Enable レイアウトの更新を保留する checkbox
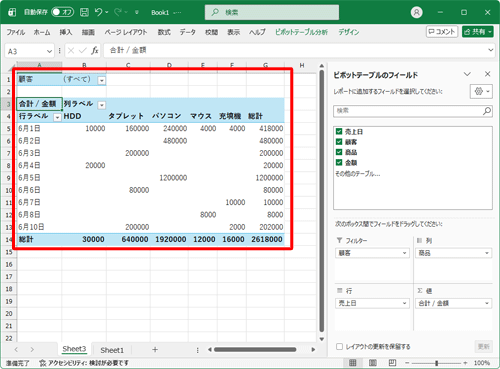This screenshot has height=369, width=500. [x=339, y=347]
